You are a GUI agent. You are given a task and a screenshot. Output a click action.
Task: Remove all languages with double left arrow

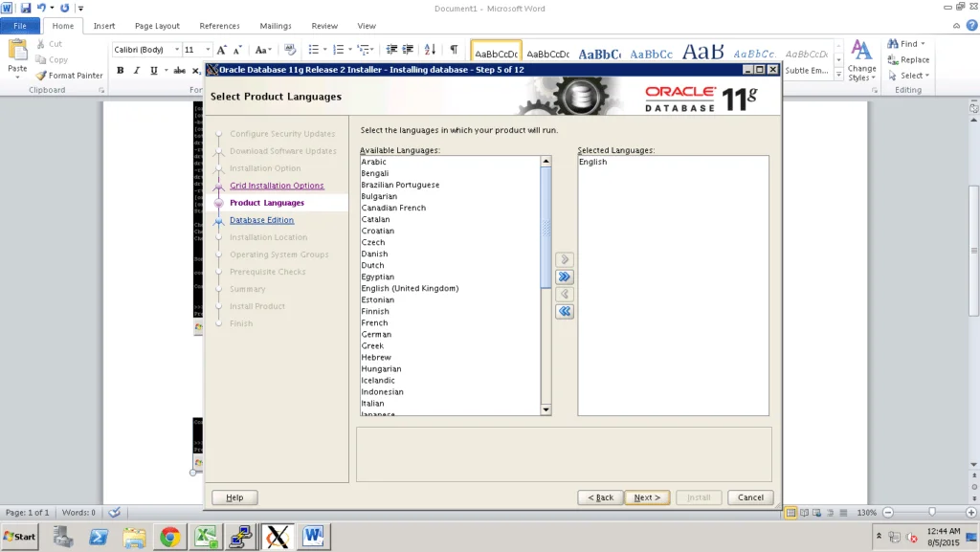tap(565, 311)
